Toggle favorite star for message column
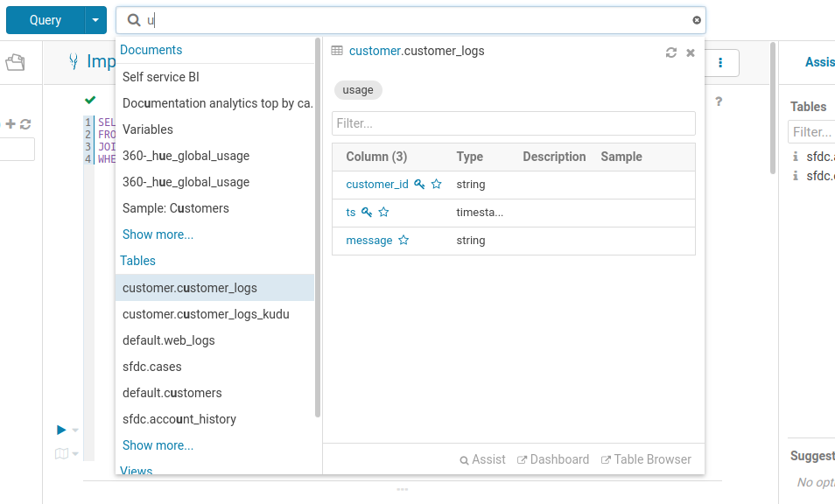The image size is (835, 504). [x=403, y=240]
